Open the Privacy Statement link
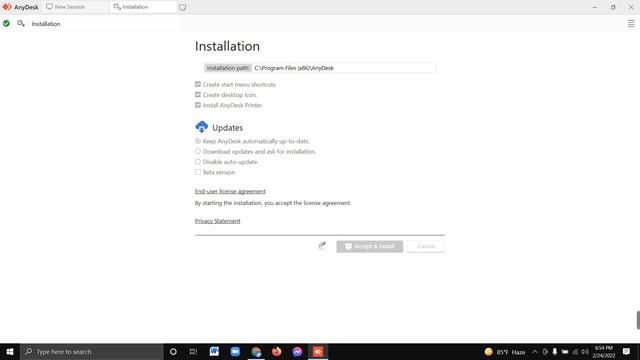640x360 pixels. 218,221
